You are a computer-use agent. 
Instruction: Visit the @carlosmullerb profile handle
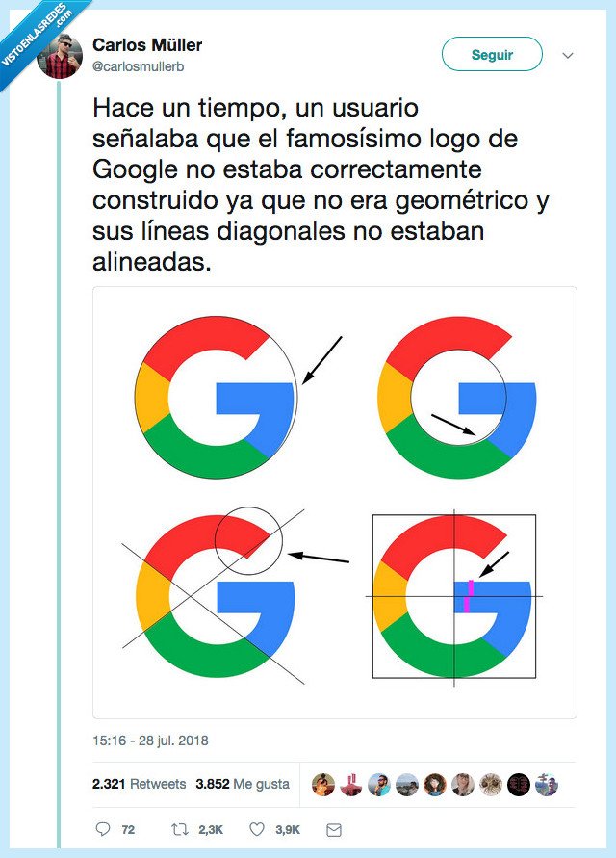click(141, 66)
